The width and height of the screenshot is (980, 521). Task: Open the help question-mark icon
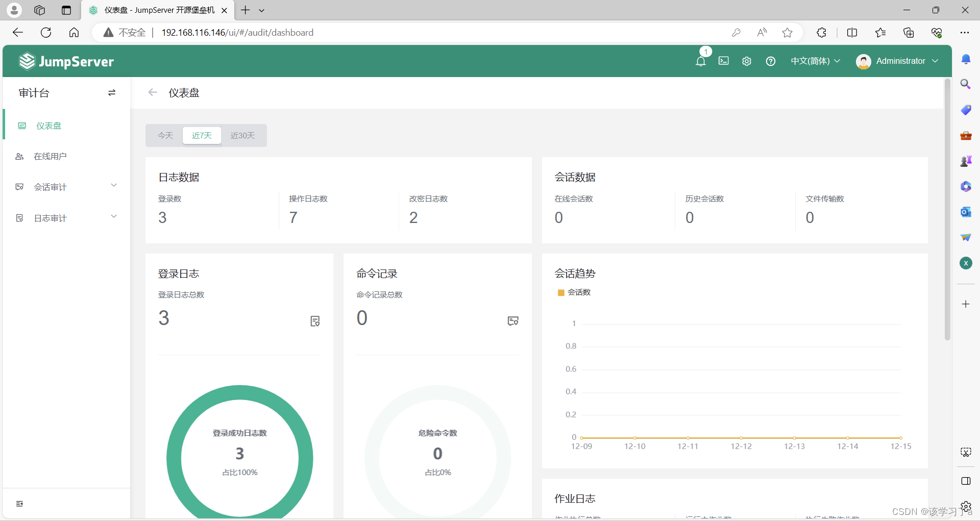click(x=771, y=61)
